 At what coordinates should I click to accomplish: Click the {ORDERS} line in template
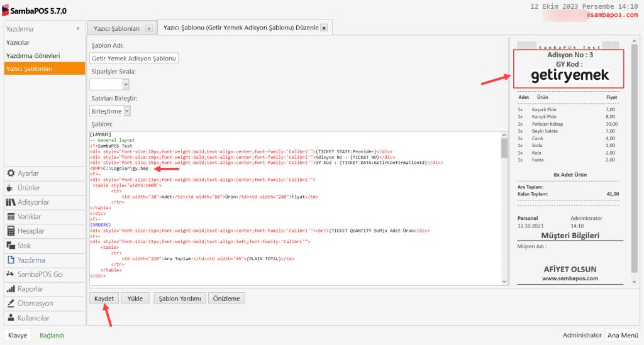(x=101, y=225)
